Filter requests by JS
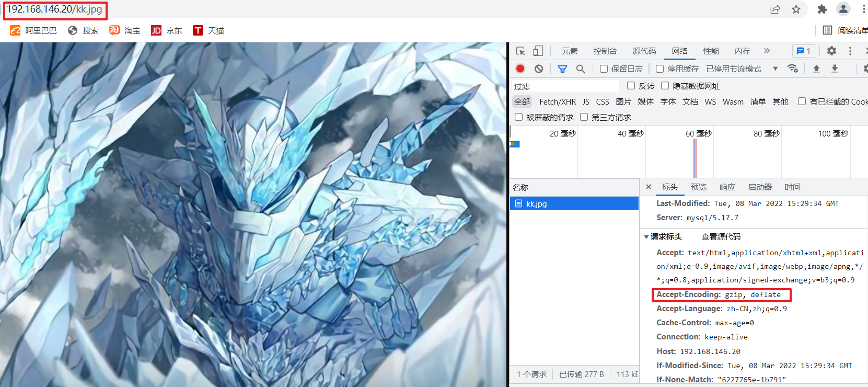Image resolution: width=868 pixels, height=387 pixels. (586, 101)
